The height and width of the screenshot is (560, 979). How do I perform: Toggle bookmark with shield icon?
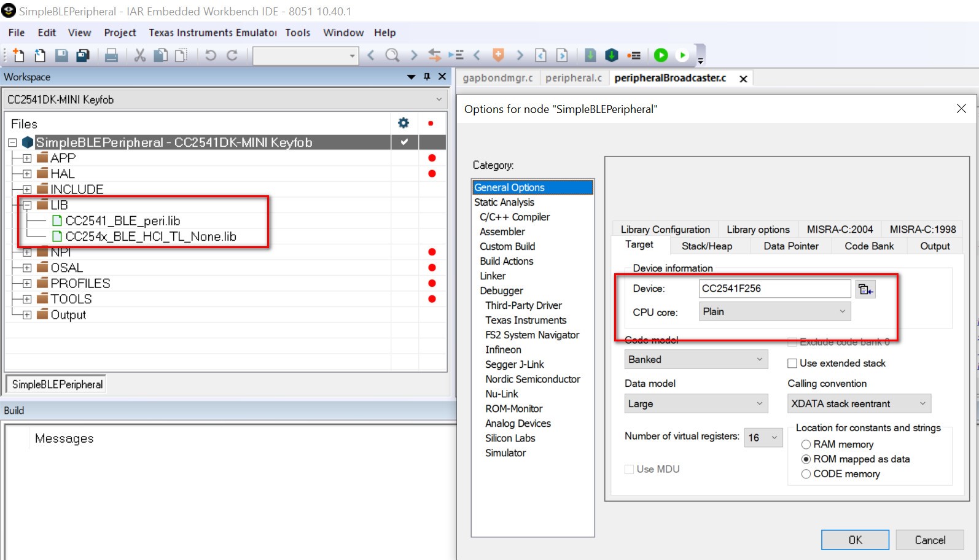click(499, 55)
